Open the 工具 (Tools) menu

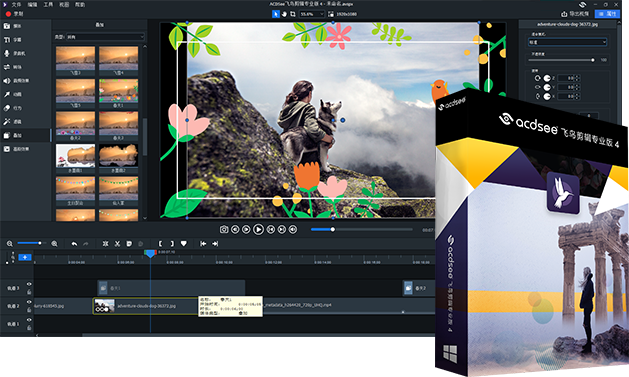pos(49,4)
